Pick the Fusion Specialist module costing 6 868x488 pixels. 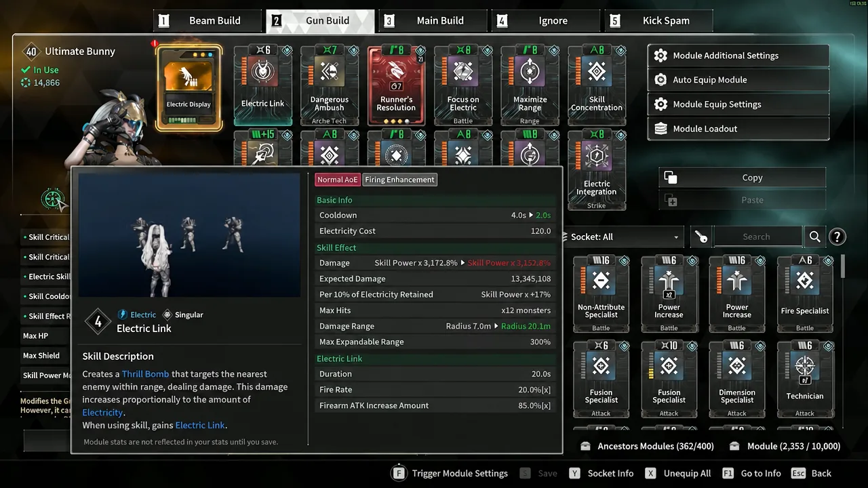pyautogui.click(x=601, y=380)
